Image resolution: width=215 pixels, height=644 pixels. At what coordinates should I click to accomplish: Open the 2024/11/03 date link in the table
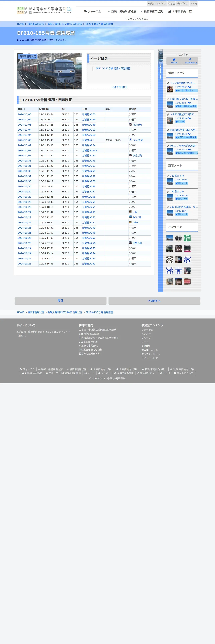click(x=24, y=140)
